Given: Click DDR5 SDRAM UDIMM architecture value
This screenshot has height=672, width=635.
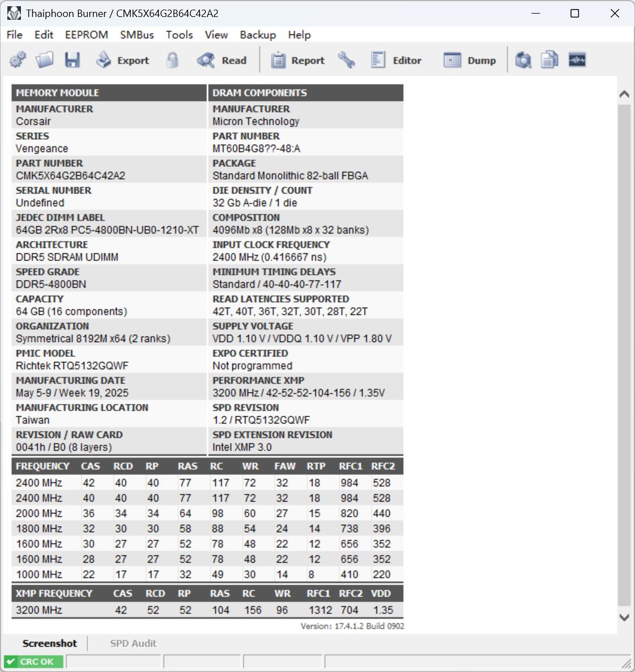Looking at the screenshot, I should (67, 257).
